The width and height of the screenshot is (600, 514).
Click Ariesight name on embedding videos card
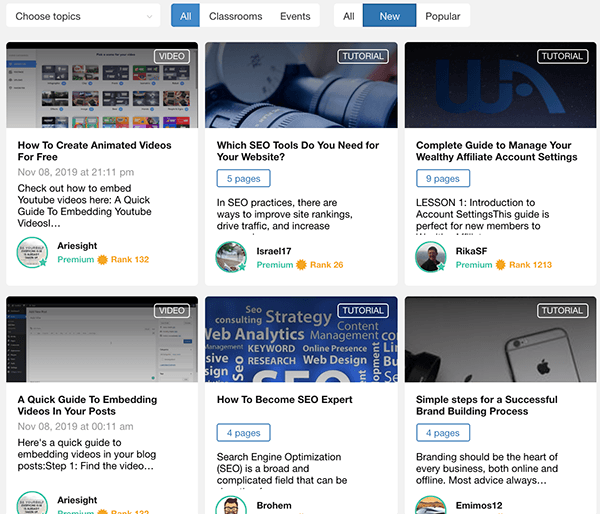coord(77,500)
